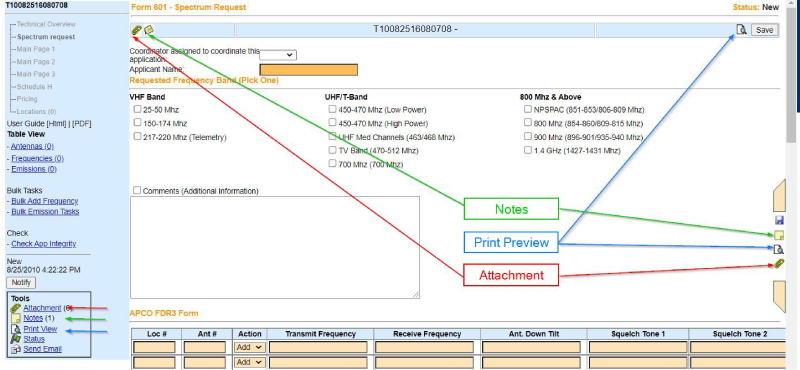800x370 pixels.
Task: Open Main Page 3 tree item
Action: pos(36,74)
